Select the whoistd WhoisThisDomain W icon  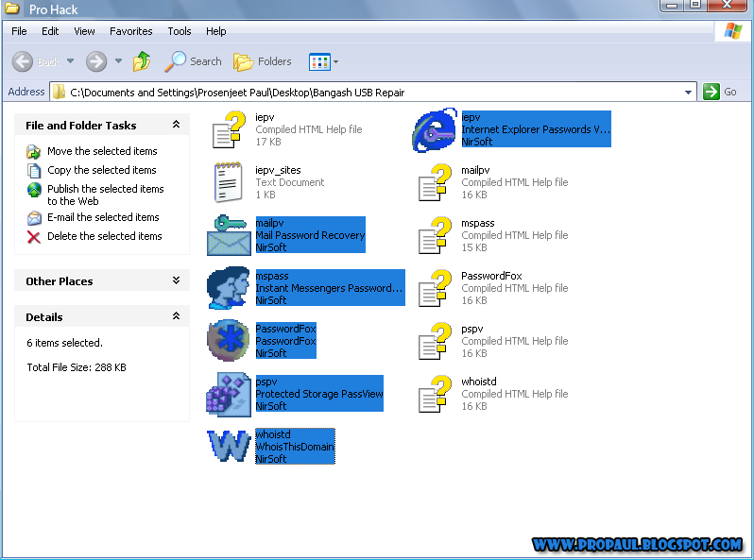tap(229, 446)
